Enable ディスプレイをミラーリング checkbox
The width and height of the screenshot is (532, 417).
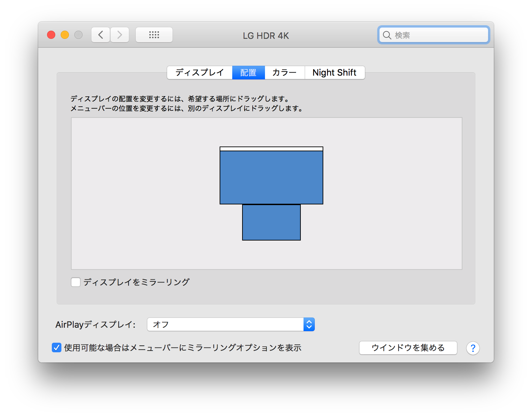(76, 282)
